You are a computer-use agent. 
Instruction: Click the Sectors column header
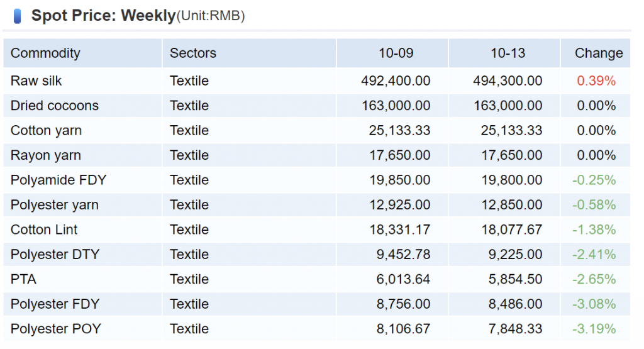point(192,53)
